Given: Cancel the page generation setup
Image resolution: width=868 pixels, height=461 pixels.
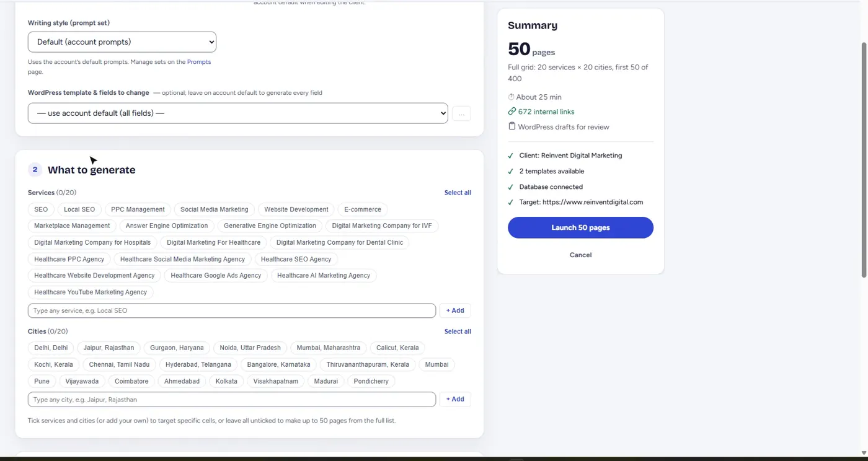Looking at the screenshot, I should [x=580, y=255].
